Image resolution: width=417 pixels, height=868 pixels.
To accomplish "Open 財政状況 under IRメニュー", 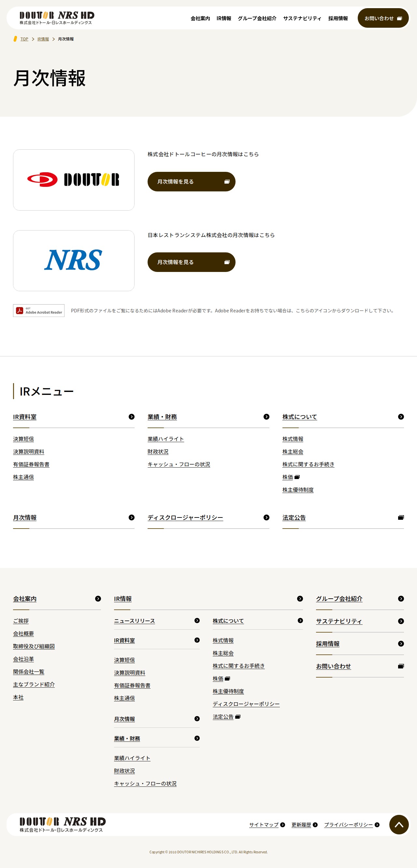I will click(158, 452).
